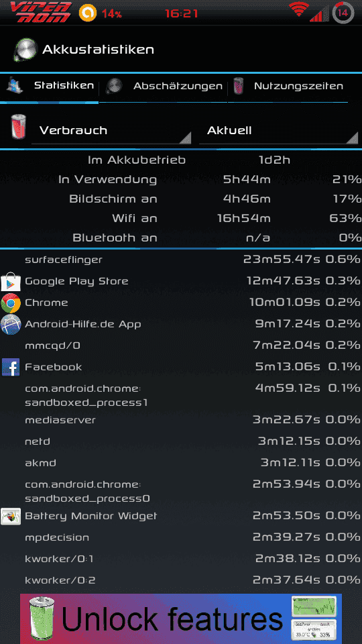Open the Nutzungszeiten tab

(x=288, y=87)
